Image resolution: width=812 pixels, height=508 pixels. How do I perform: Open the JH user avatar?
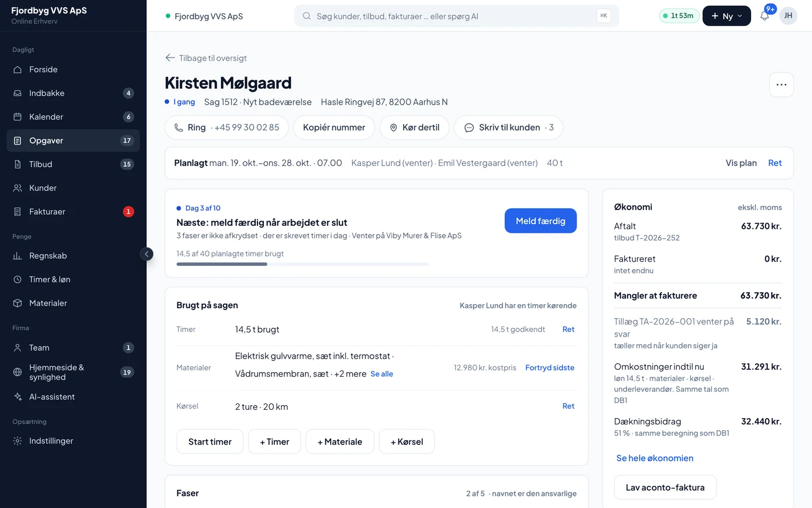tap(788, 16)
